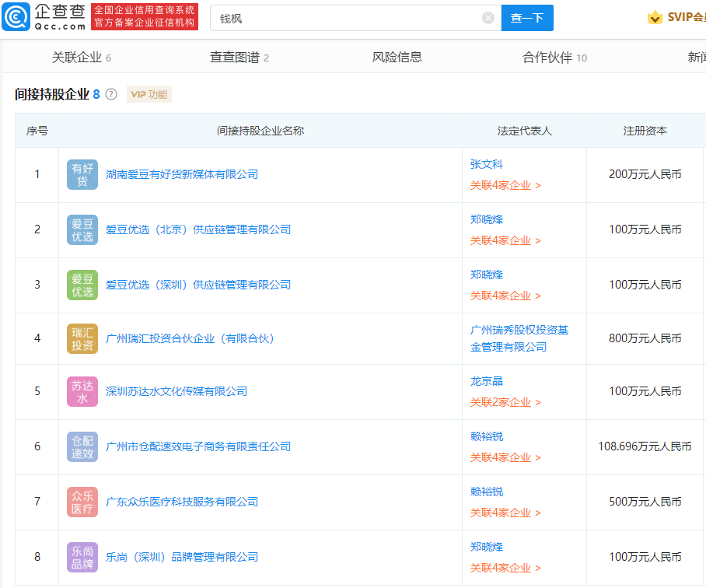This screenshot has height=588, width=706.
Task: Clear the search box with the x icon
Action: coord(488,17)
